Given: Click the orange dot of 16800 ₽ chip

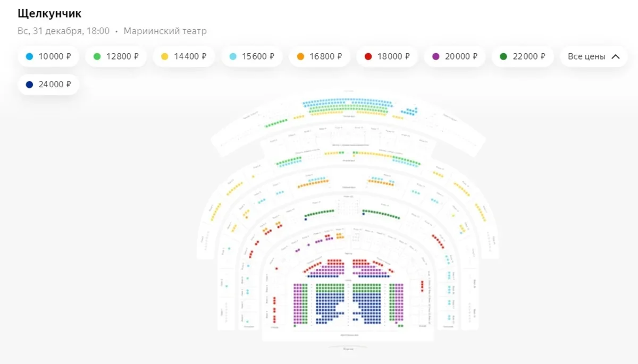Looking at the screenshot, I should pos(301,56).
